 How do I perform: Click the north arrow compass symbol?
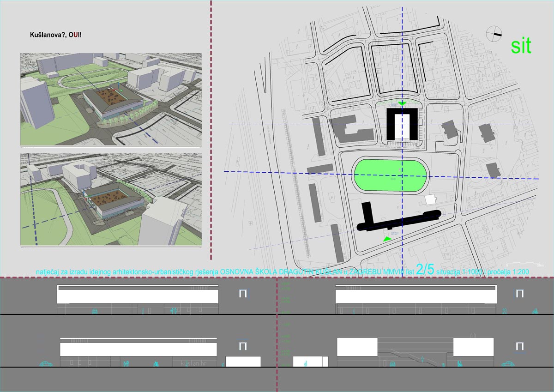[494, 31]
